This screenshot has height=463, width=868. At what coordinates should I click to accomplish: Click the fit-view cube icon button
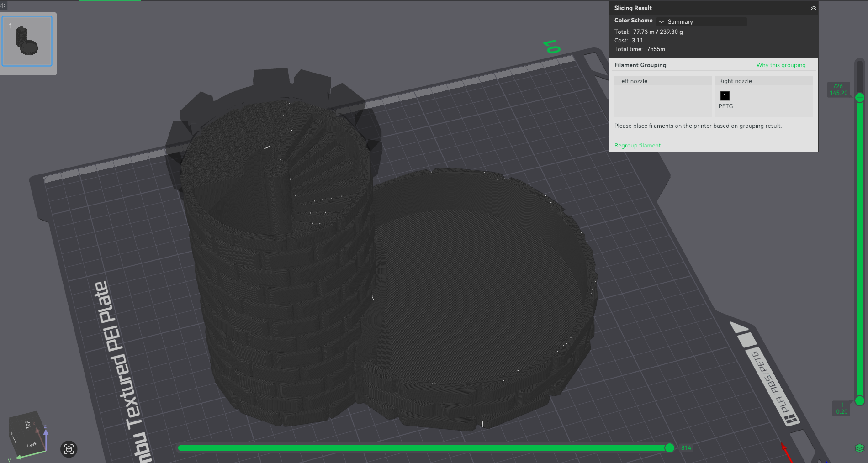69,449
